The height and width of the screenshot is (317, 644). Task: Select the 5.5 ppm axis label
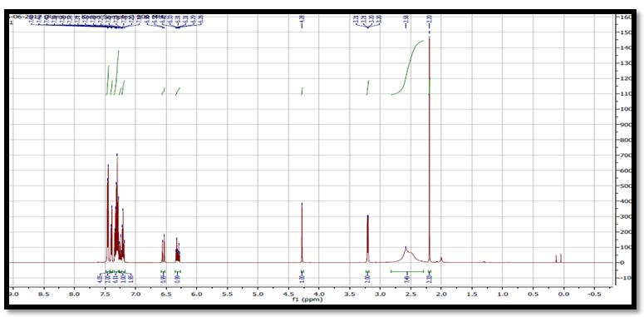[x=227, y=294]
